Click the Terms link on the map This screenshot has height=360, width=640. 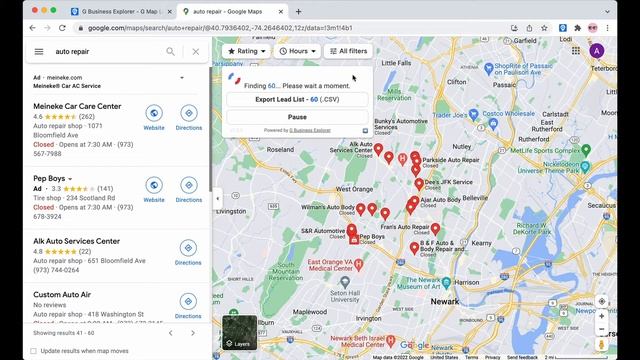pos(471,358)
